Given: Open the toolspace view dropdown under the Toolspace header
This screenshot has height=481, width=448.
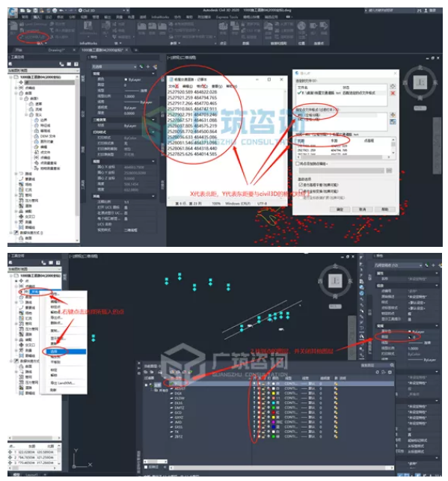Looking at the screenshot, I should 43,70.
